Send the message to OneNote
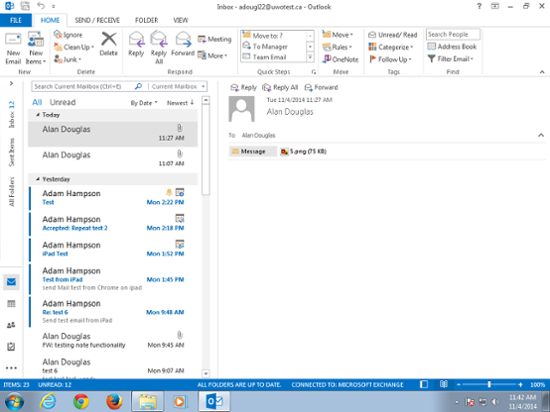 (x=340, y=59)
